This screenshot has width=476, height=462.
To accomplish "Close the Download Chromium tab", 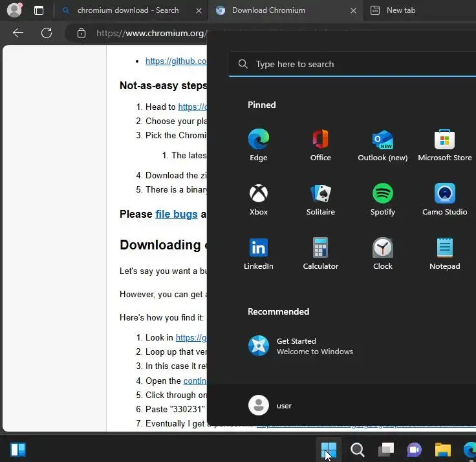I will pos(353,11).
